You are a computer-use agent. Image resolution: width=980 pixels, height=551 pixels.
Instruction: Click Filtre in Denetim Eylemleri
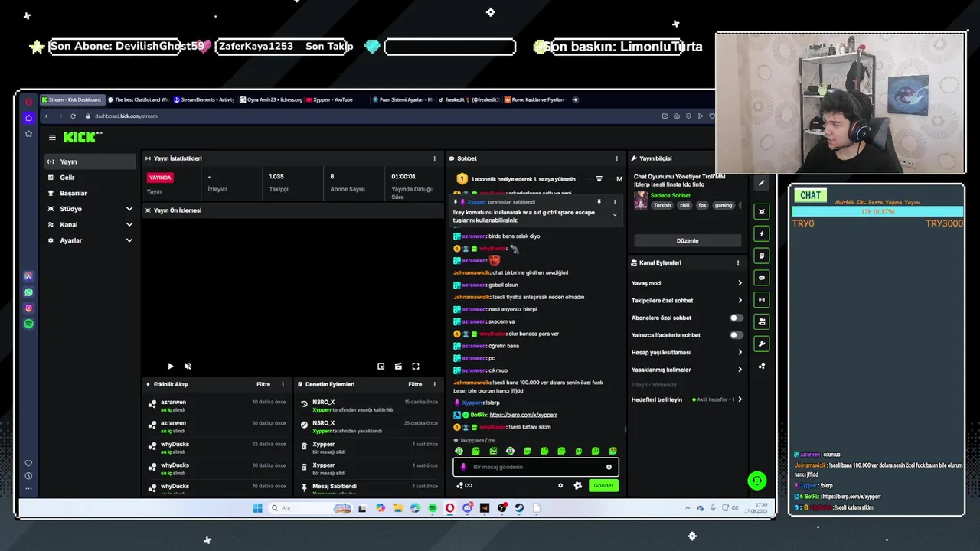pos(415,384)
